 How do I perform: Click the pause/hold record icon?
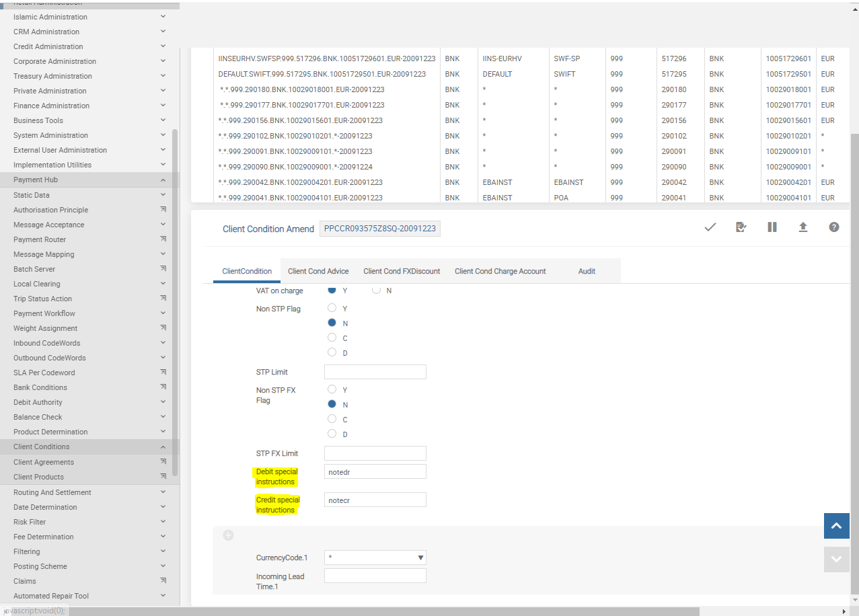pyautogui.click(x=772, y=227)
